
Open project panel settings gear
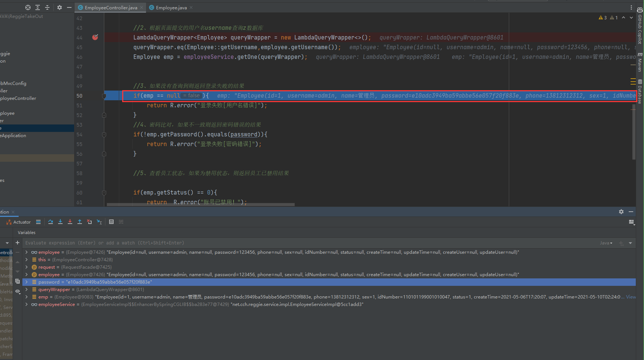tap(60, 7)
